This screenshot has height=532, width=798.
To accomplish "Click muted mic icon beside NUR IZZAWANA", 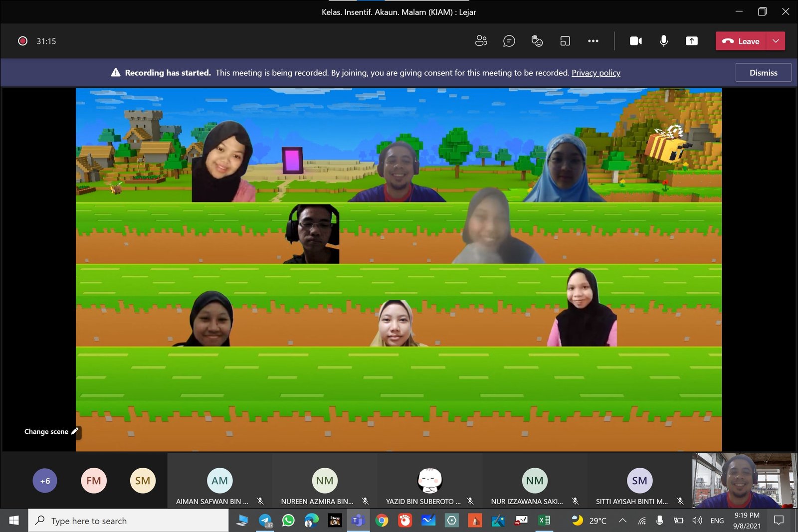I will [x=575, y=501].
